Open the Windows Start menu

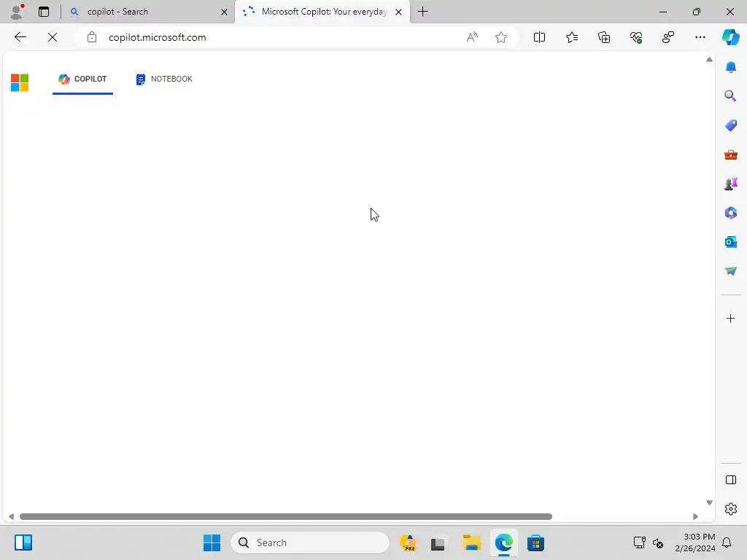point(212,542)
